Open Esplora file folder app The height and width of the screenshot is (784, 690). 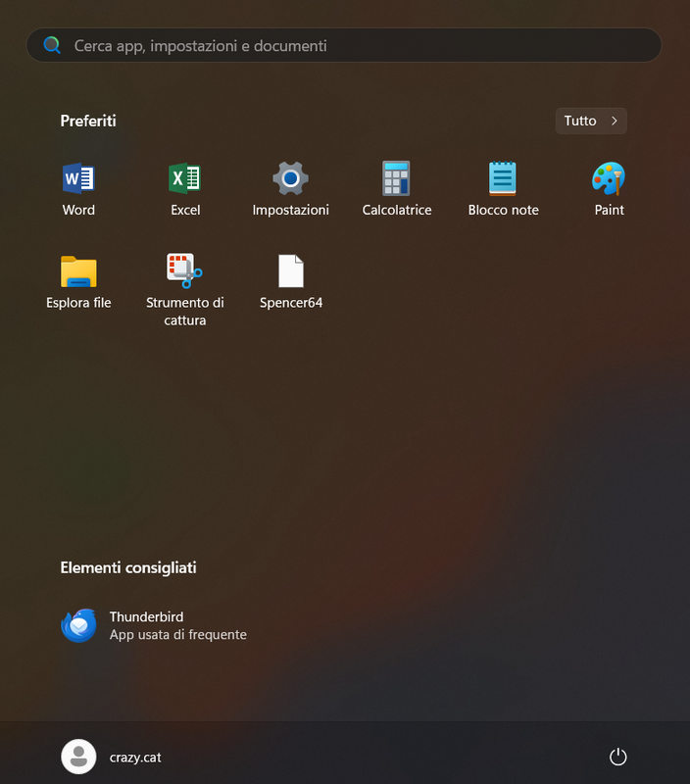[78, 282]
